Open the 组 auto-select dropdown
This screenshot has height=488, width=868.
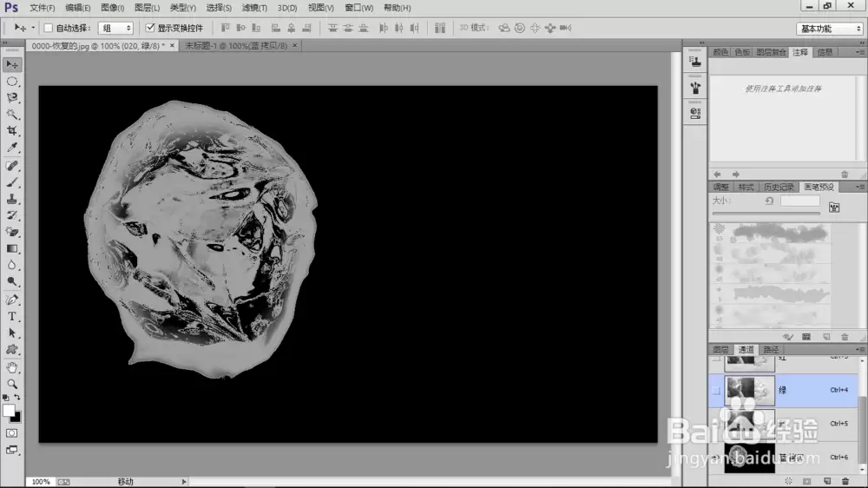pos(115,28)
